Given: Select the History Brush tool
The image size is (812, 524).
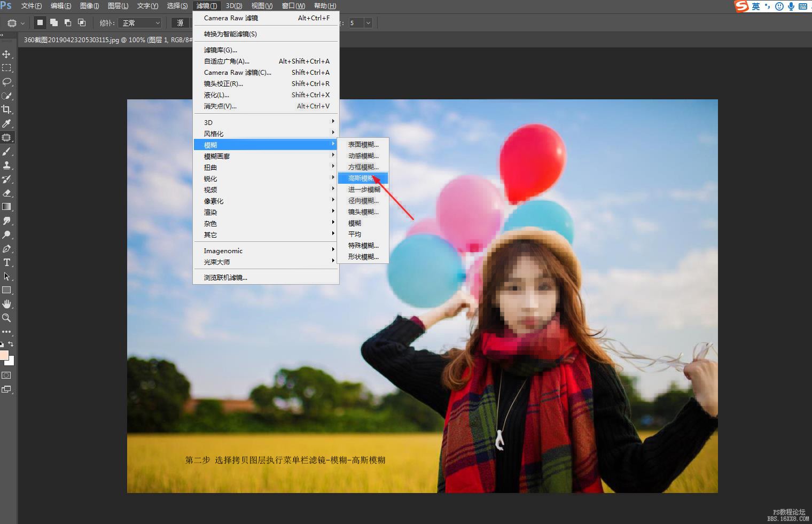Looking at the screenshot, I should click(6, 179).
